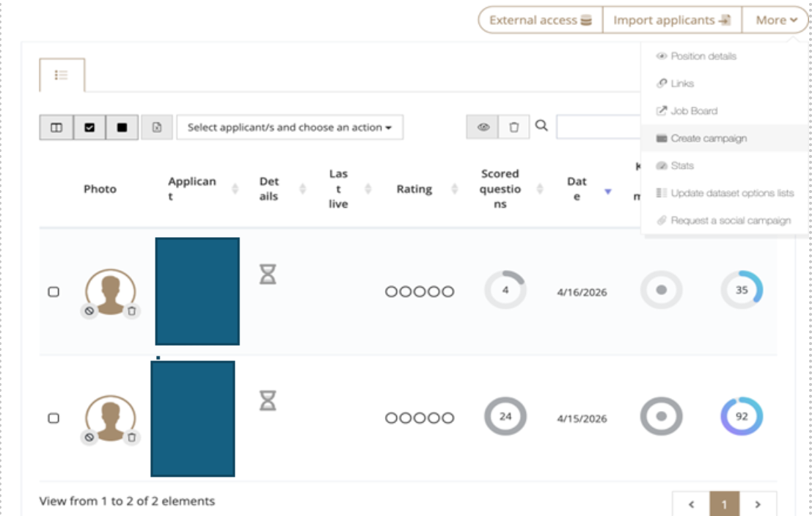Screen dimensions: 812x516
Task: Click the export file icon in the toolbar
Action: [x=157, y=128]
